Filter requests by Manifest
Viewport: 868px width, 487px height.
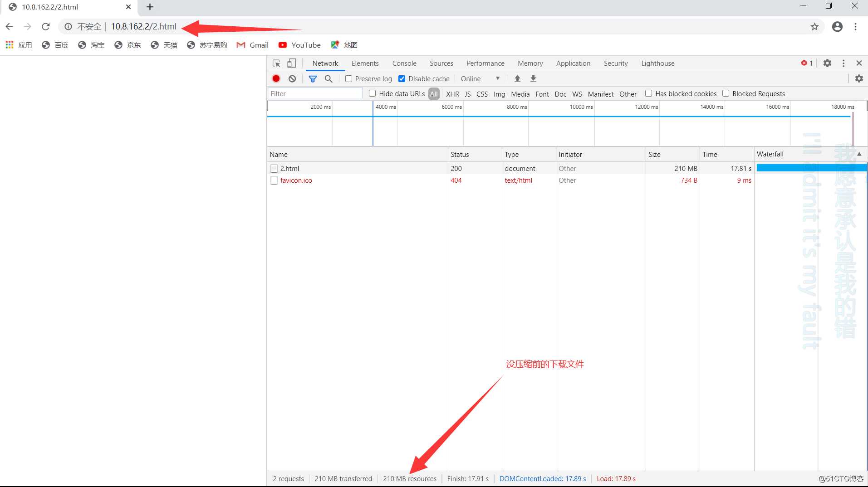[x=601, y=94]
